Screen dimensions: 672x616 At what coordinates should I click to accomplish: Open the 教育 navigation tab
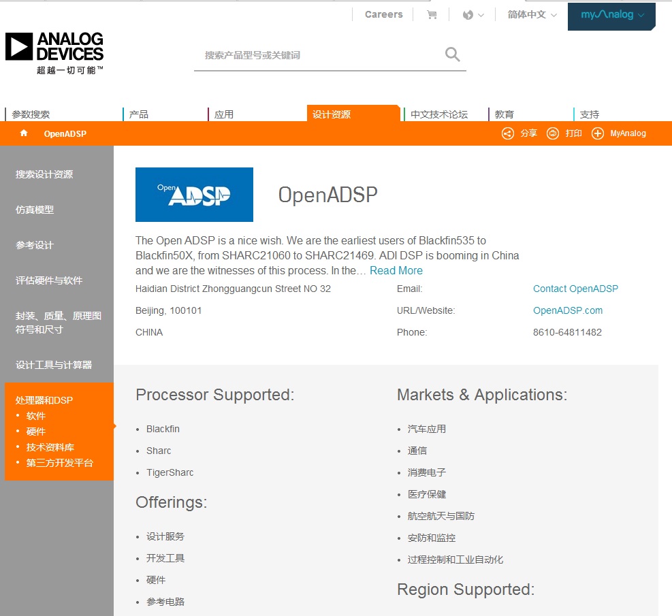tap(504, 114)
